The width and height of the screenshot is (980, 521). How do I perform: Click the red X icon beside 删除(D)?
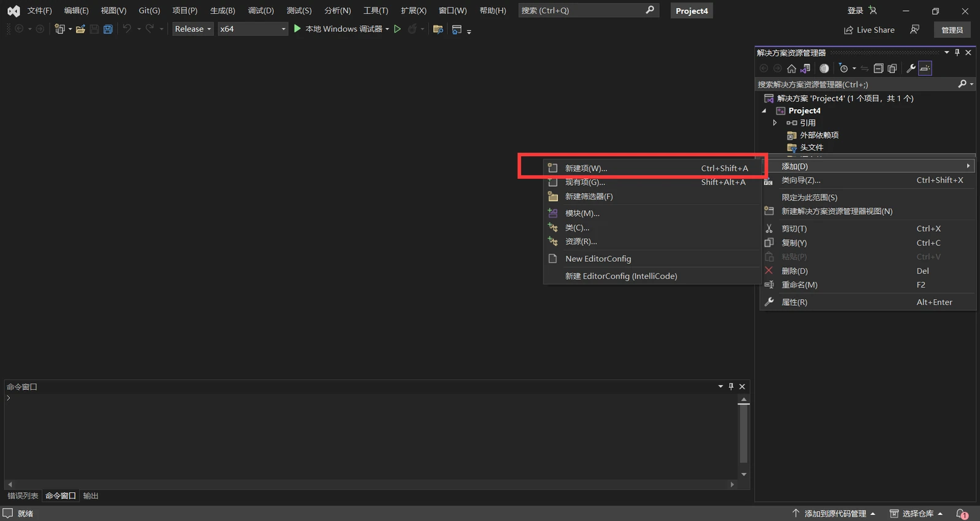769,270
